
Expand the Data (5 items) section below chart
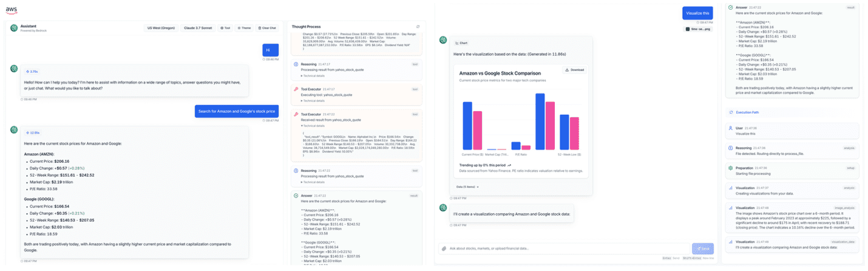point(466,187)
